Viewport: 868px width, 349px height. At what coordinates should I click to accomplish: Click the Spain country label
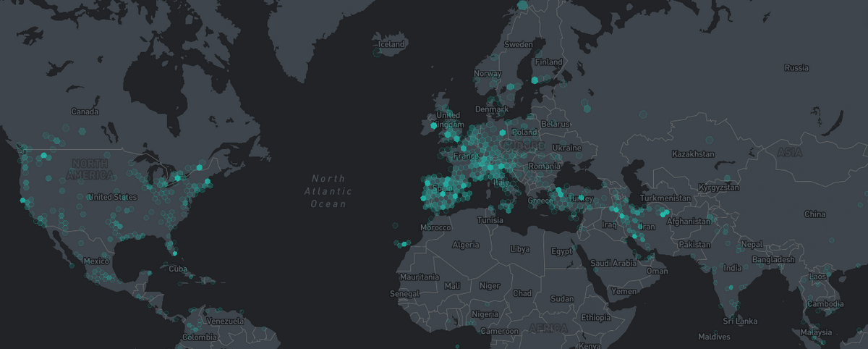pos(443,189)
